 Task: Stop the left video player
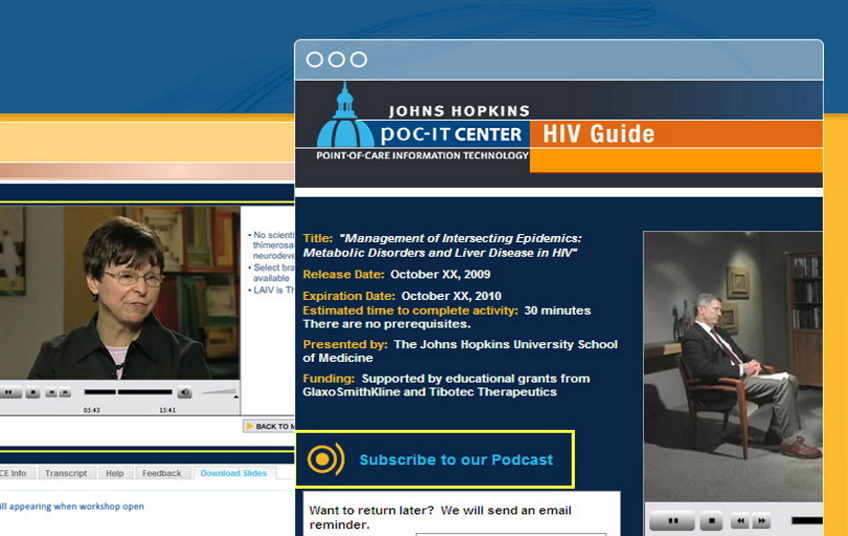tap(32, 393)
